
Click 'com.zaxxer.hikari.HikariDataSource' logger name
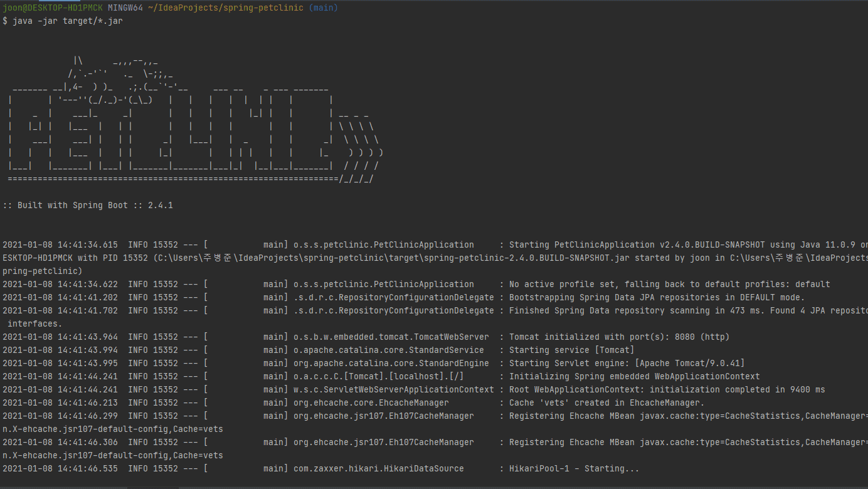pyautogui.click(x=379, y=469)
